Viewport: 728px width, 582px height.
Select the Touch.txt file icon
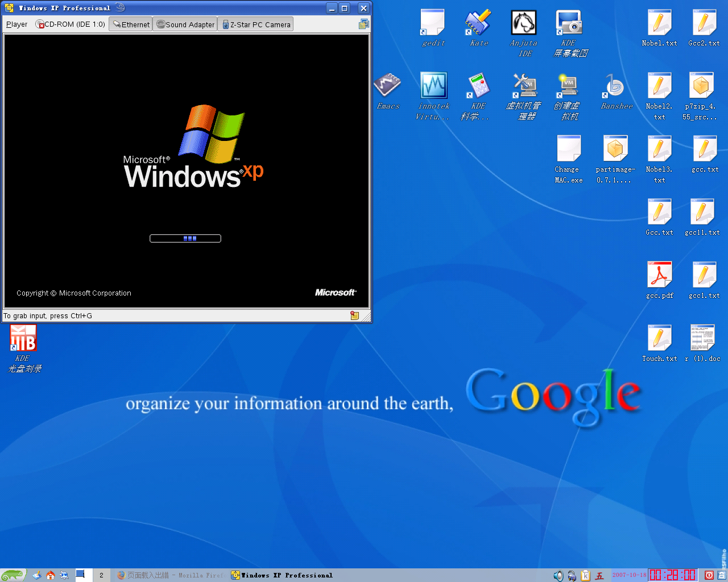(x=659, y=344)
